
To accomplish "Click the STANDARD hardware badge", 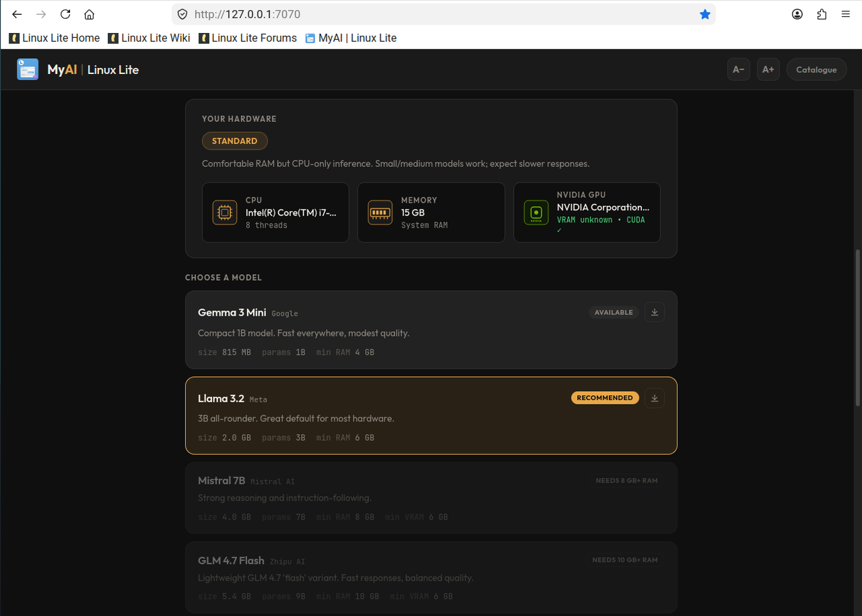I will tap(234, 141).
